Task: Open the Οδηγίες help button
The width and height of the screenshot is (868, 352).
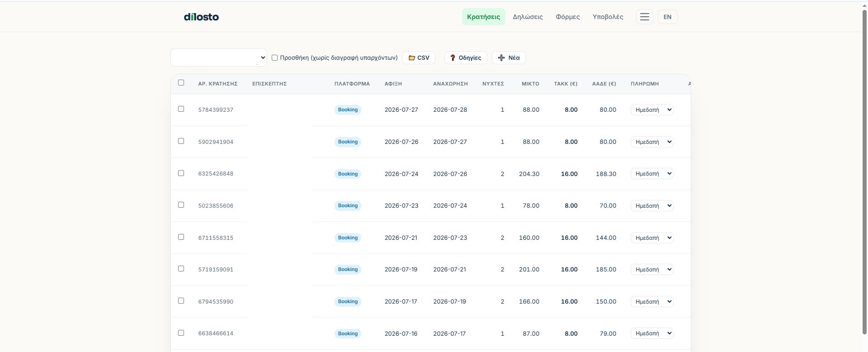Action: (466, 57)
